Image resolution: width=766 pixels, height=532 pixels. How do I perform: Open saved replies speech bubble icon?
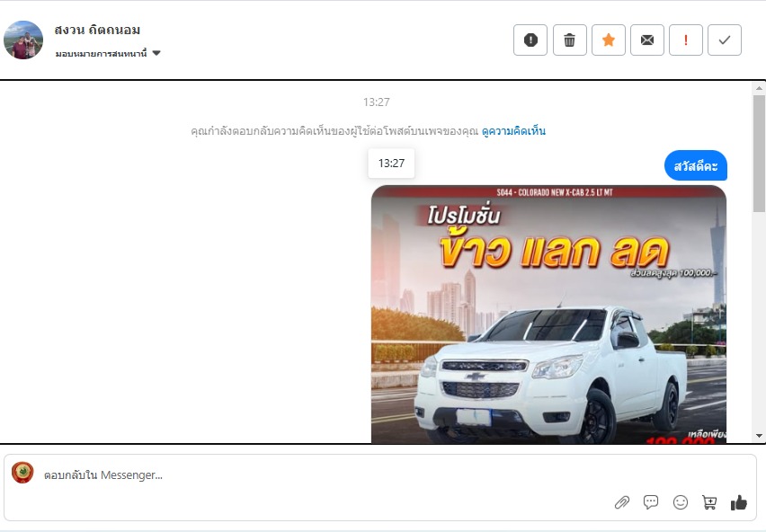point(651,502)
